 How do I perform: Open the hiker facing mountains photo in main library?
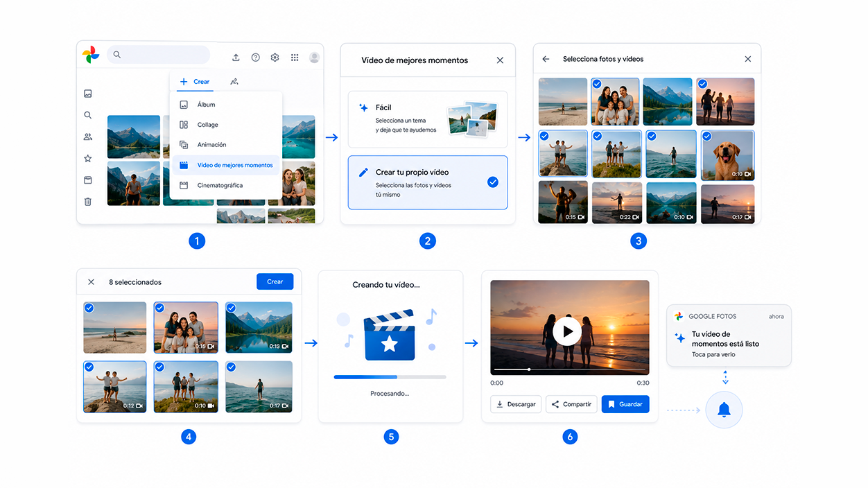pos(134,184)
